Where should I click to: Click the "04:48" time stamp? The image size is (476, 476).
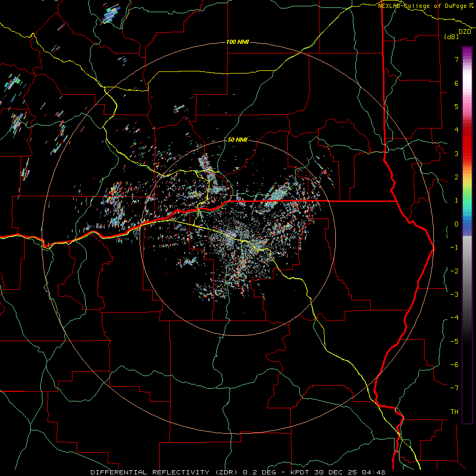[x=374, y=472]
